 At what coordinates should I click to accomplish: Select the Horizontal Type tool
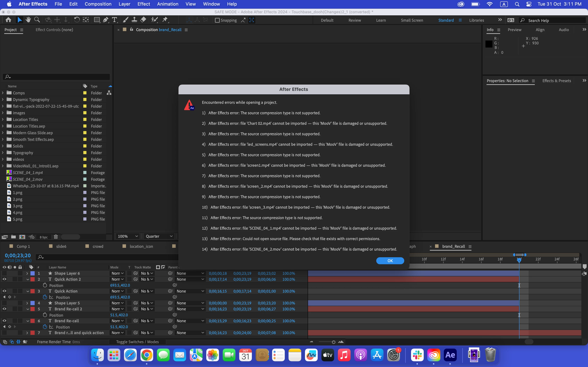114,20
